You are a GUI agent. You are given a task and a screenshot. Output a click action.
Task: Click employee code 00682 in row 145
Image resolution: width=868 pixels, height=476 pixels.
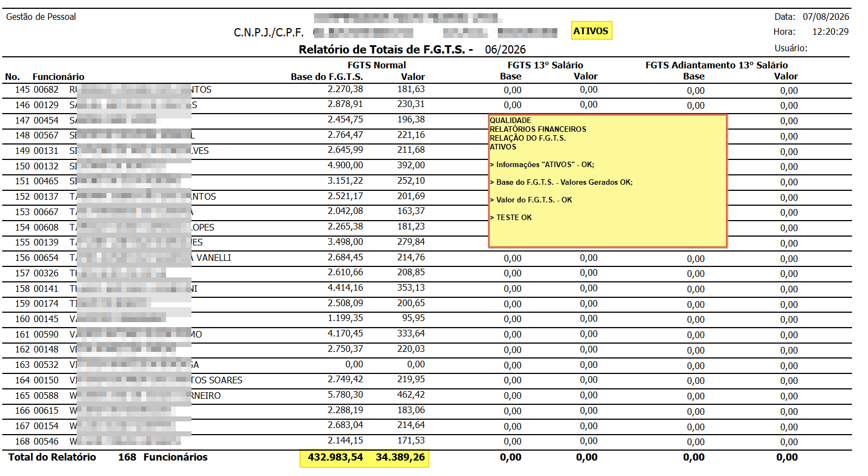[46, 89]
